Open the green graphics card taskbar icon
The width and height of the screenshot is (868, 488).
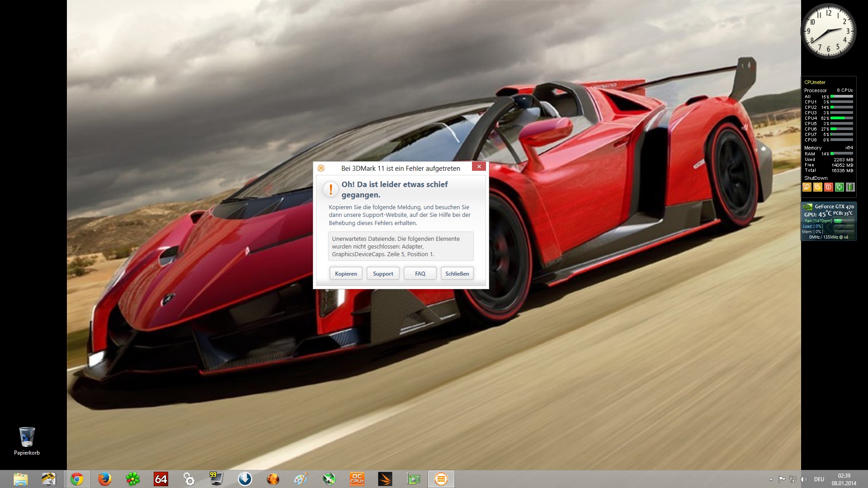pyautogui.click(x=413, y=479)
